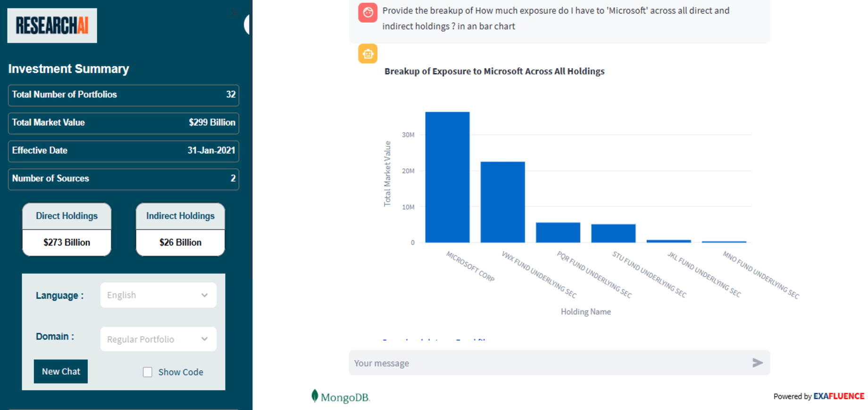Click the Direct Holdings card
Screen dimensions: 868x410
[67, 230]
